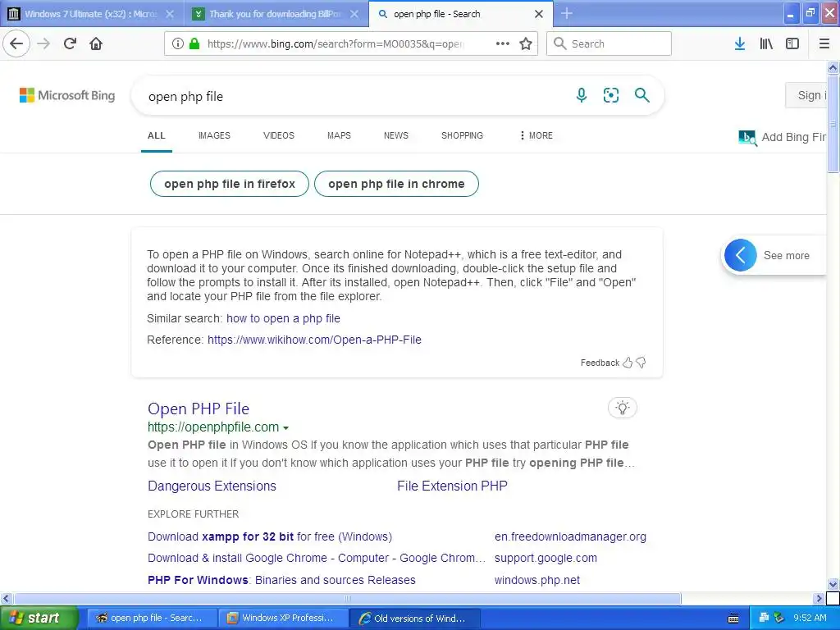This screenshot has width=840, height=630.
Task: Select the IMAGES search tab
Action: [214, 135]
